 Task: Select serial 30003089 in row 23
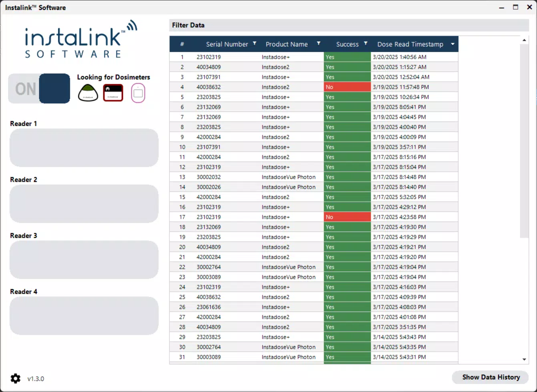pos(209,277)
